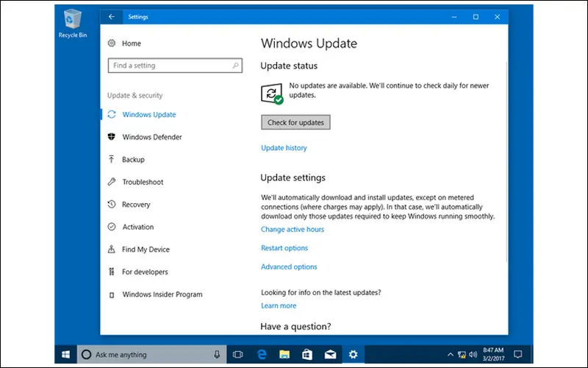Go to Home in Settings

(132, 43)
